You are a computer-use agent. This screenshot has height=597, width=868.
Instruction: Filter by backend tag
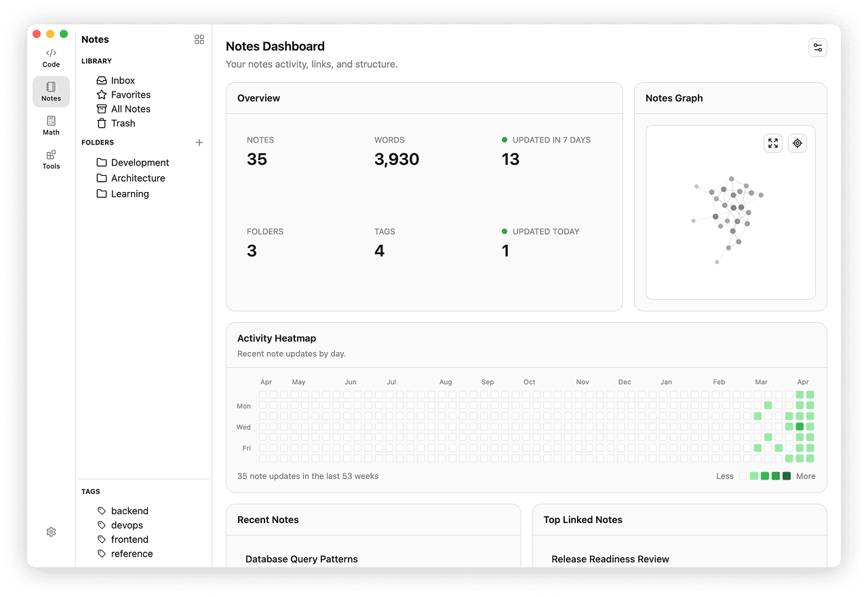click(130, 511)
